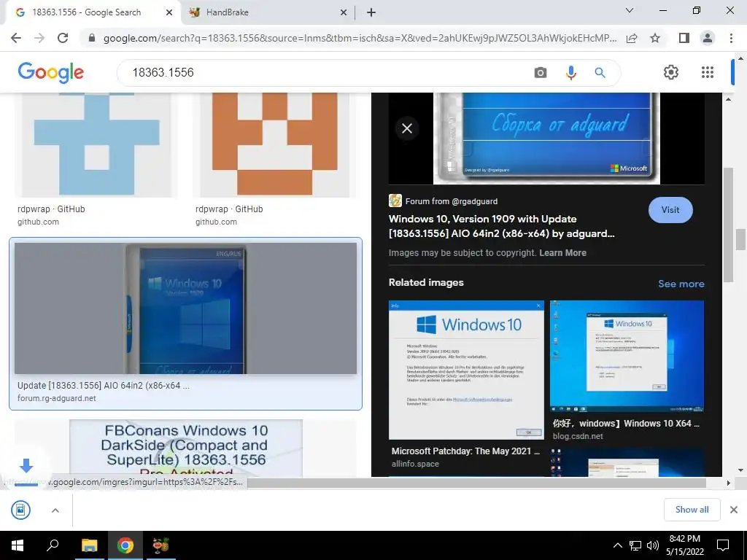
Task: Bookmark this page with the star icon
Action: pyautogui.click(x=655, y=38)
